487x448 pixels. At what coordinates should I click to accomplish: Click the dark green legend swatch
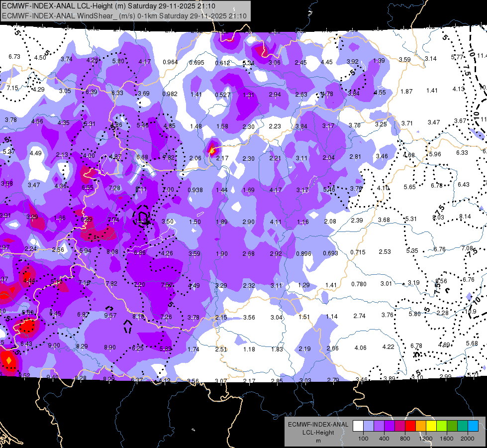click(x=452, y=426)
